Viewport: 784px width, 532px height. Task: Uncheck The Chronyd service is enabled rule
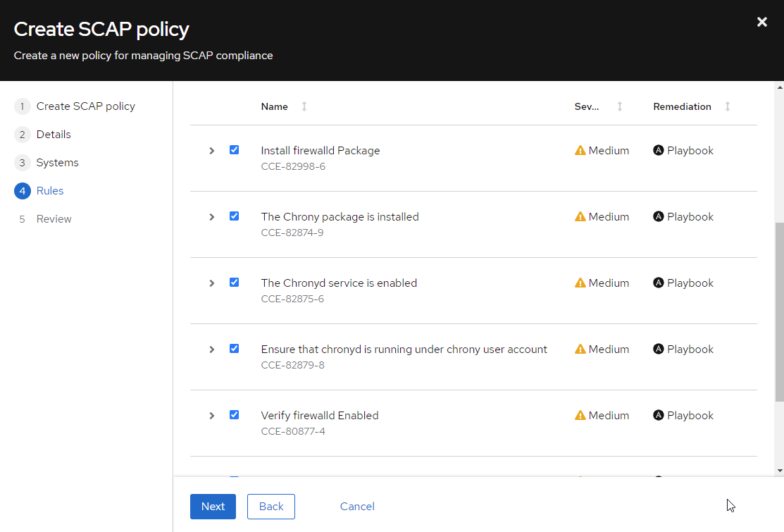coord(234,283)
